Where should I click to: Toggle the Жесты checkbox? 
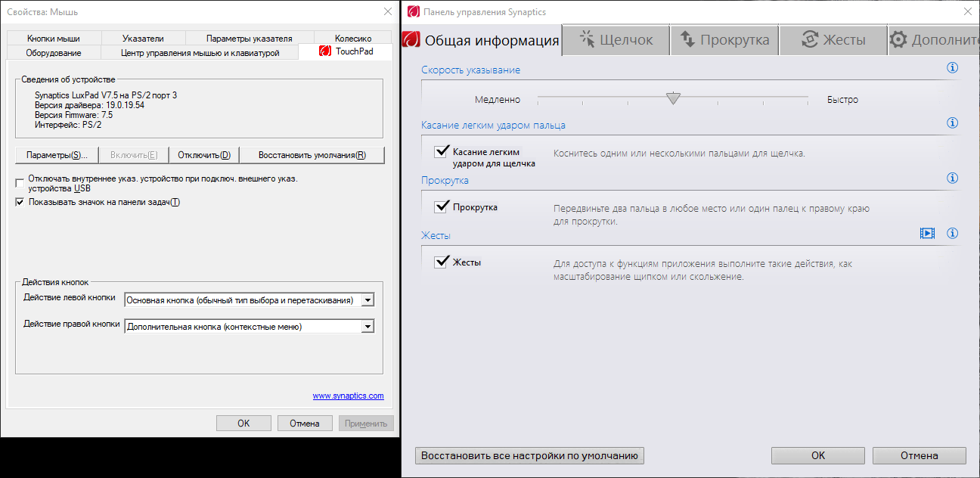442,262
